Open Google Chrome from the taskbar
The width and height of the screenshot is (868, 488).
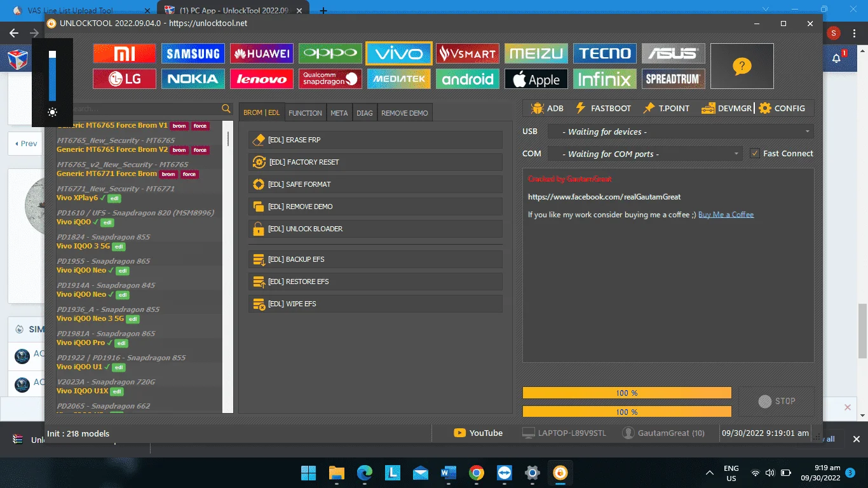476,473
